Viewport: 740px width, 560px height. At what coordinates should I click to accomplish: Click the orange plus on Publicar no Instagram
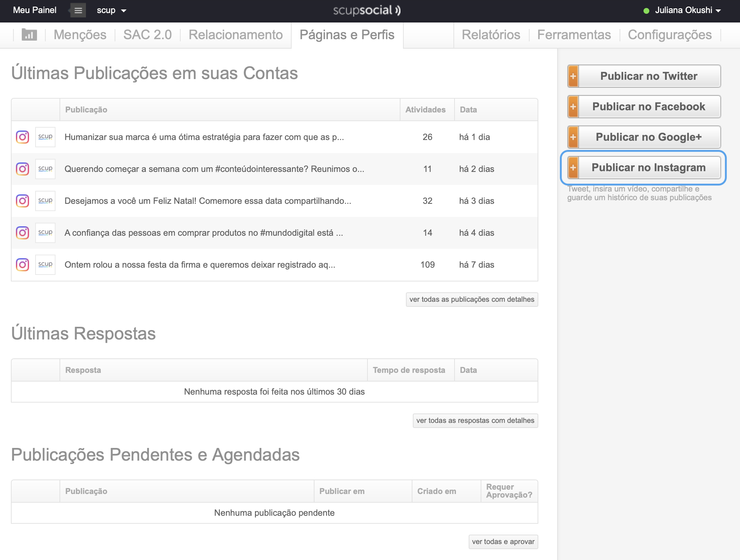(x=573, y=168)
